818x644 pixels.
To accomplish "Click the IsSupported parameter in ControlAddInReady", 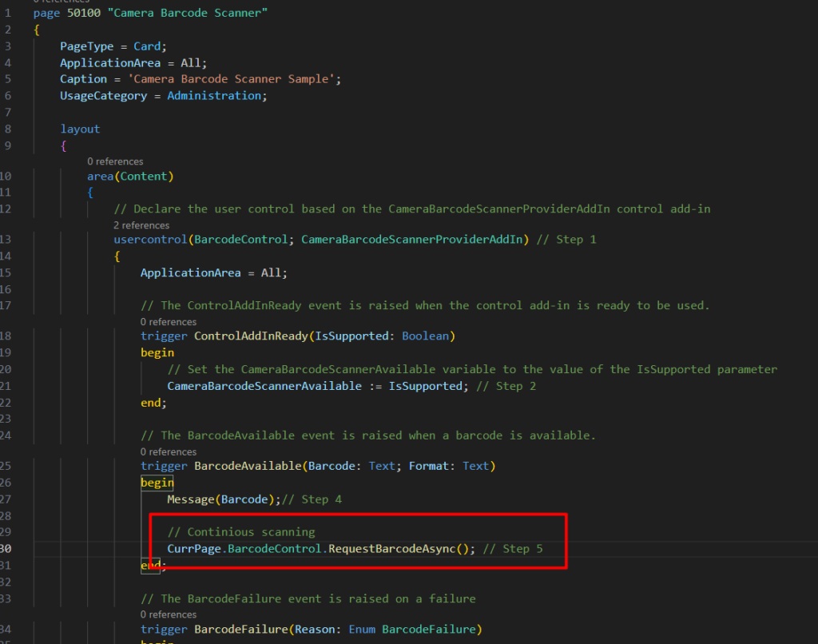I will (351, 336).
